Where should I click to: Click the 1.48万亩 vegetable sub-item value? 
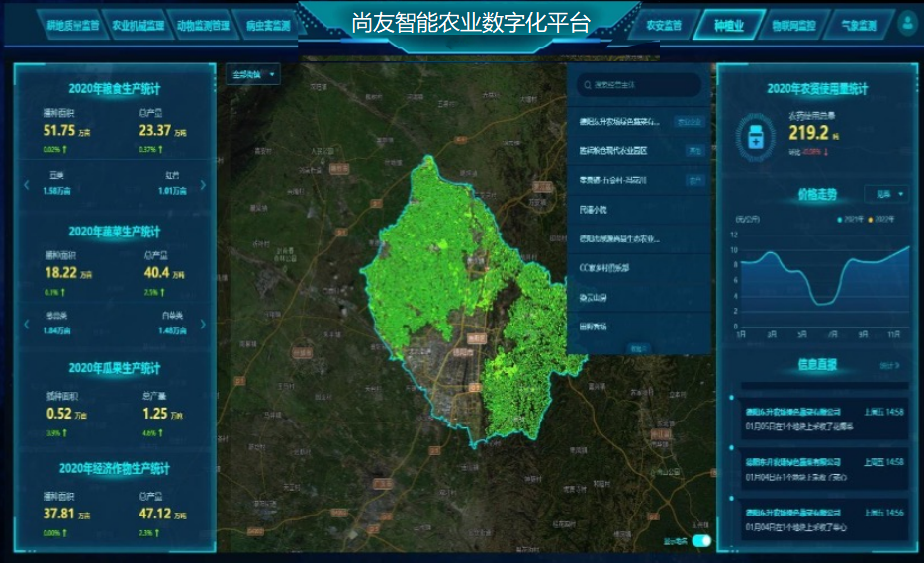172,330
